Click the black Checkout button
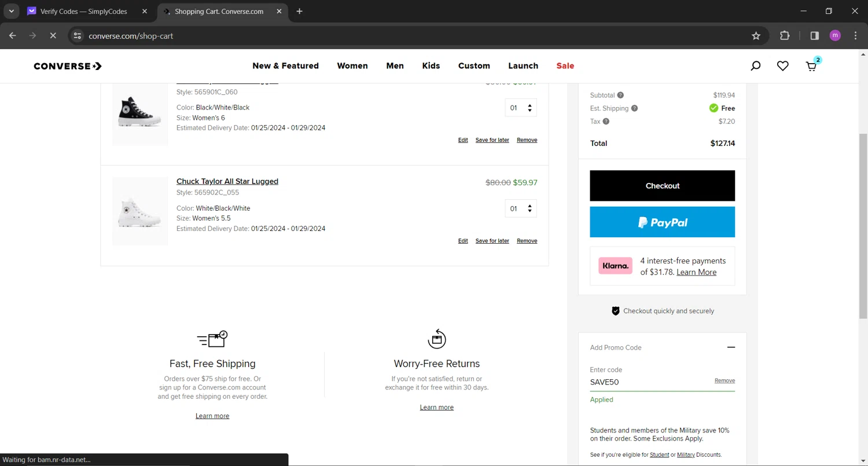 coord(662,186)
